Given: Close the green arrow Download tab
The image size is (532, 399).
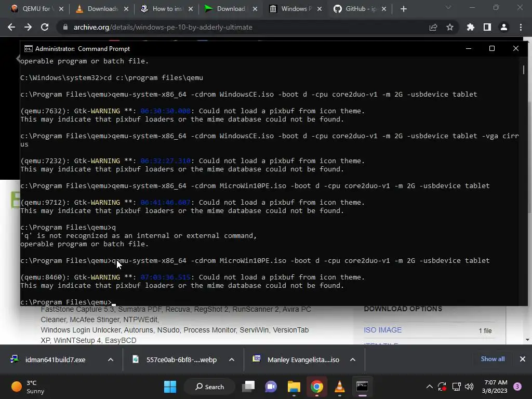Looking at the screenshot, I should coord(255,9).
